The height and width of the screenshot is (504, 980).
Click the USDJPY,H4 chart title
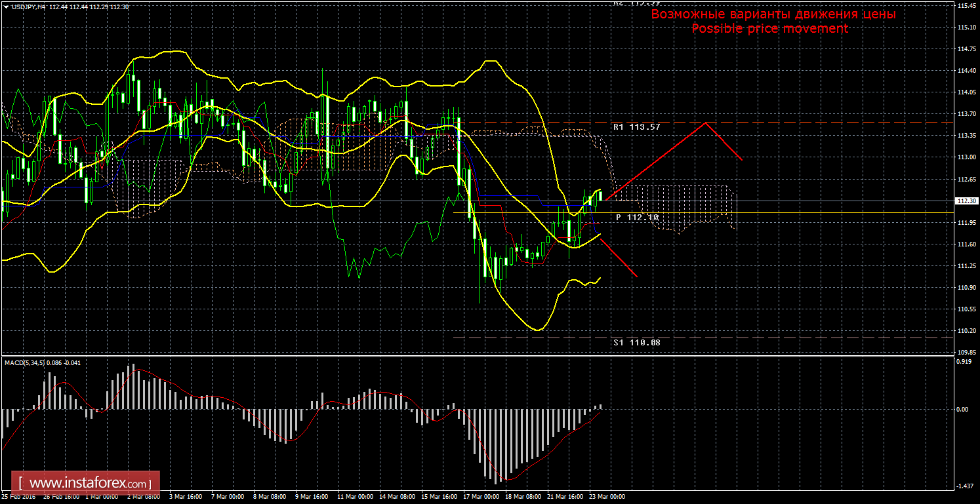pos(28,6)
